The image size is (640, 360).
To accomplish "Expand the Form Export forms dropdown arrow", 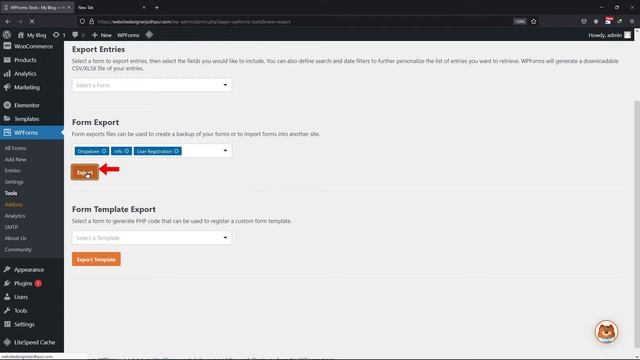I will coord(225,151).
